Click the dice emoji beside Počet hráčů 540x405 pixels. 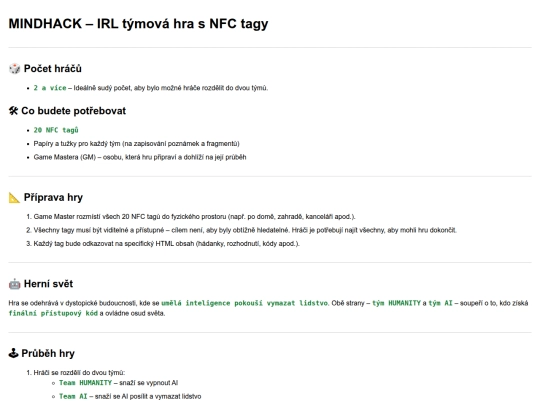(14, 69)
